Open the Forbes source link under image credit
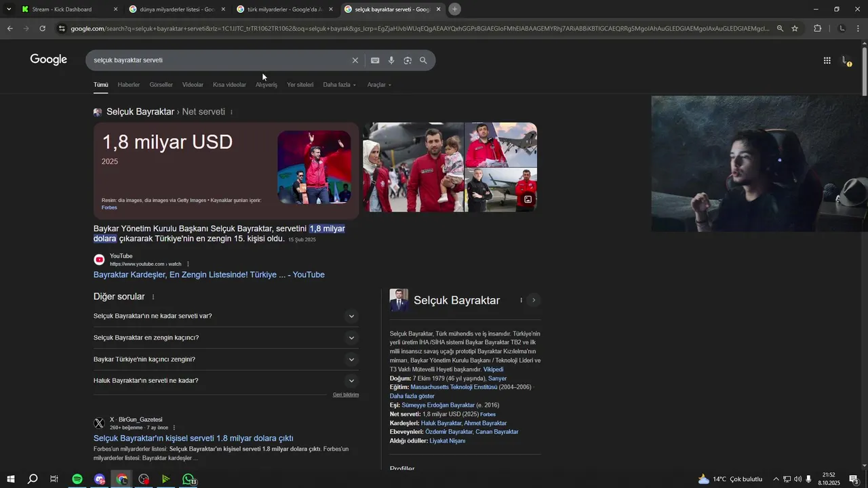 [109, 207]
